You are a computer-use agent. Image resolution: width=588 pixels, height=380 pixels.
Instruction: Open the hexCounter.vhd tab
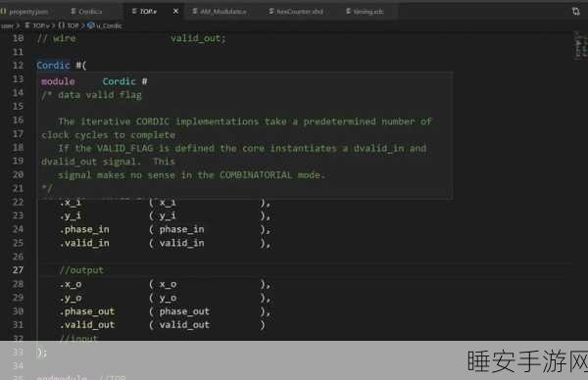coord(300,12)
